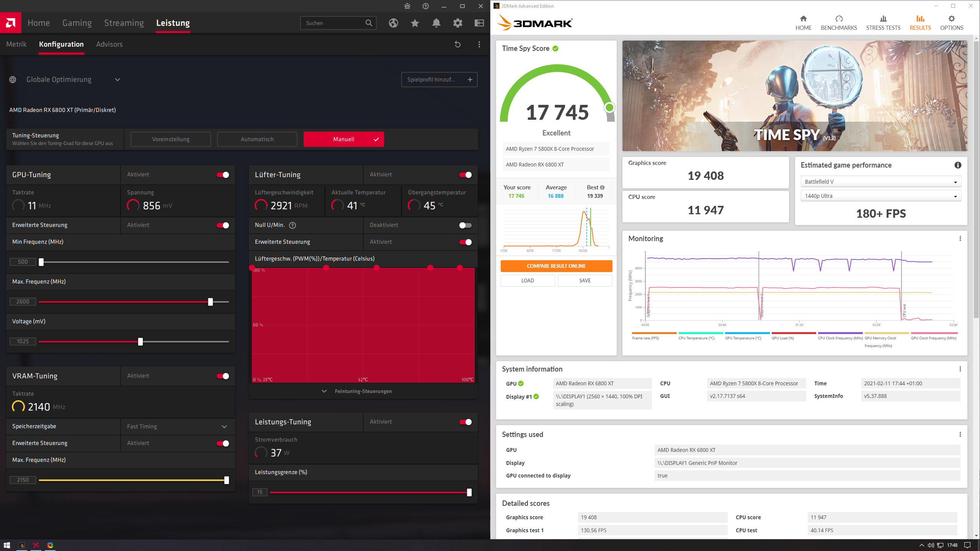Viewport: 980px width, 551px height.
Task: Open the favorites star icon
Action: 415,23
